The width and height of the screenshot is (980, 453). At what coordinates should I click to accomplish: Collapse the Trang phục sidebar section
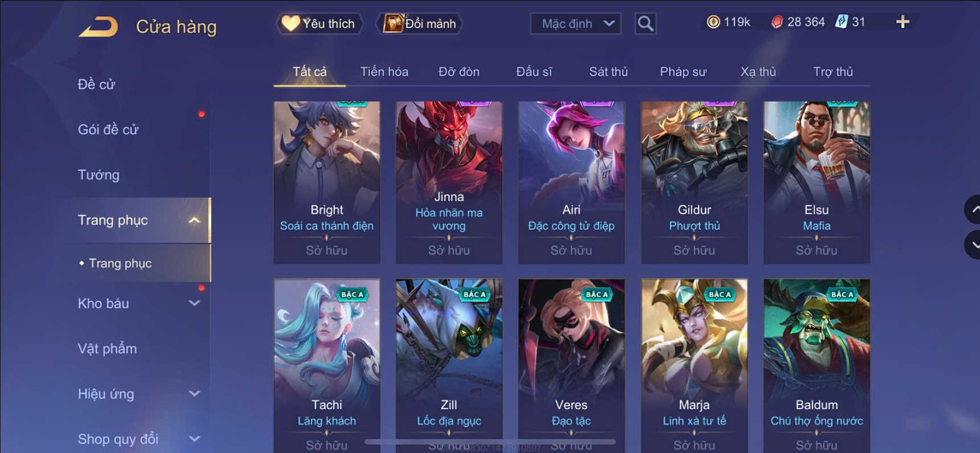194,220
